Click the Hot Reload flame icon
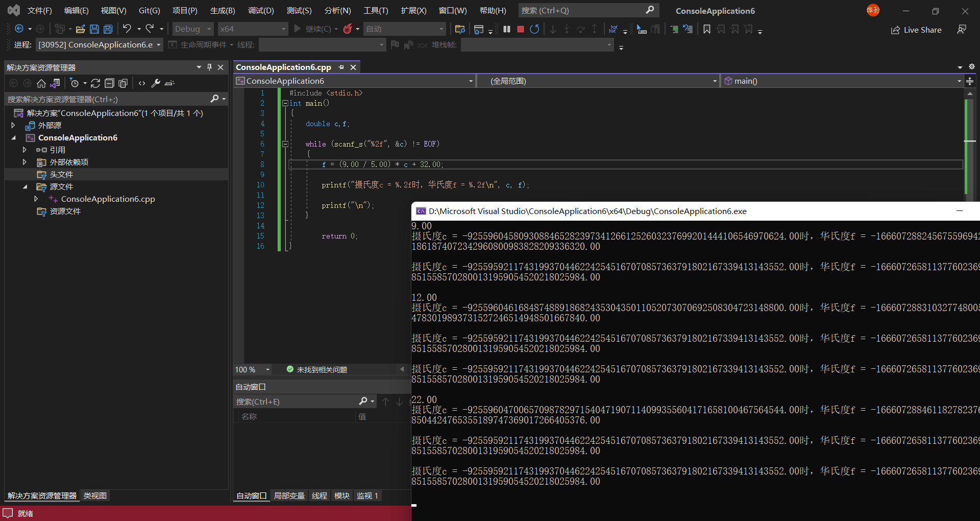Viewport: 980px width, 521px height. (x=348, y=29)
